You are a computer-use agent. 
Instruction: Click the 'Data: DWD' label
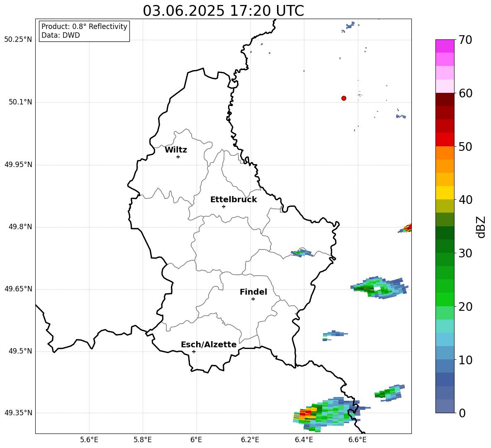point(61,35)
